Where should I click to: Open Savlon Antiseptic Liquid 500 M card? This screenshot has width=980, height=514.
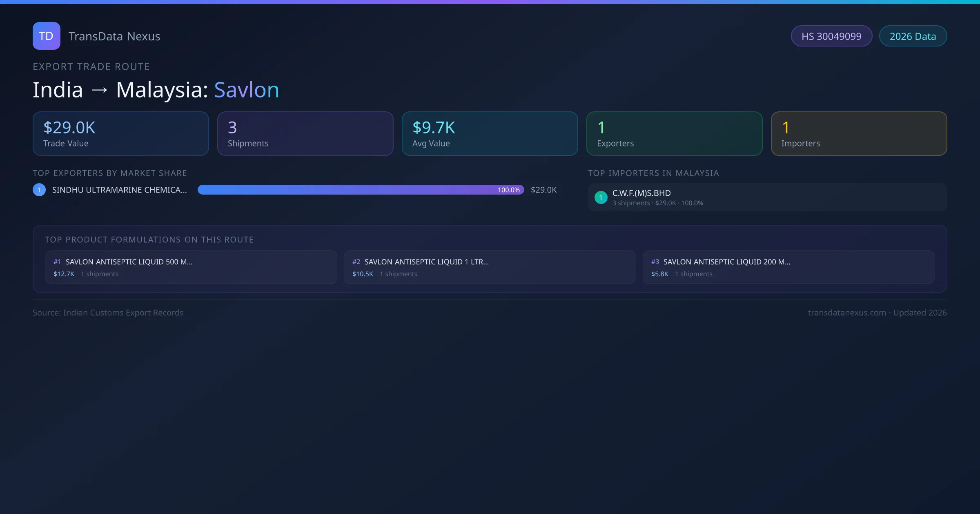[x=191, y=267]
